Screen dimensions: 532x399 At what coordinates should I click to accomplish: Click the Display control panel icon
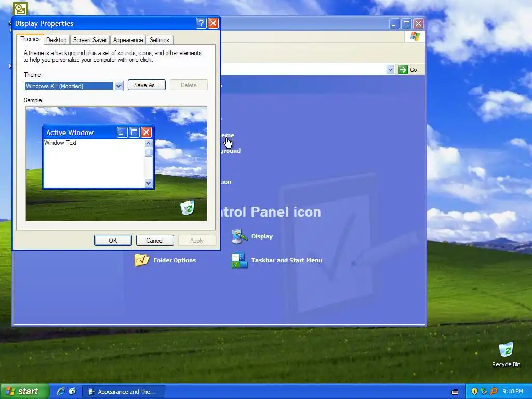pyautogui.click(x=240, y=236)
